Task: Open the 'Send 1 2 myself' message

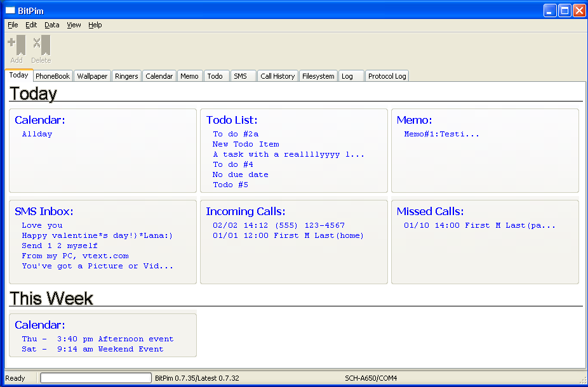Action: [x=60, y=246]
